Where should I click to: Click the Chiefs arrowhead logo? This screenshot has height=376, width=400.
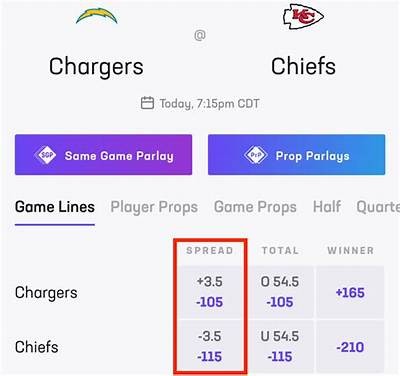303,16
